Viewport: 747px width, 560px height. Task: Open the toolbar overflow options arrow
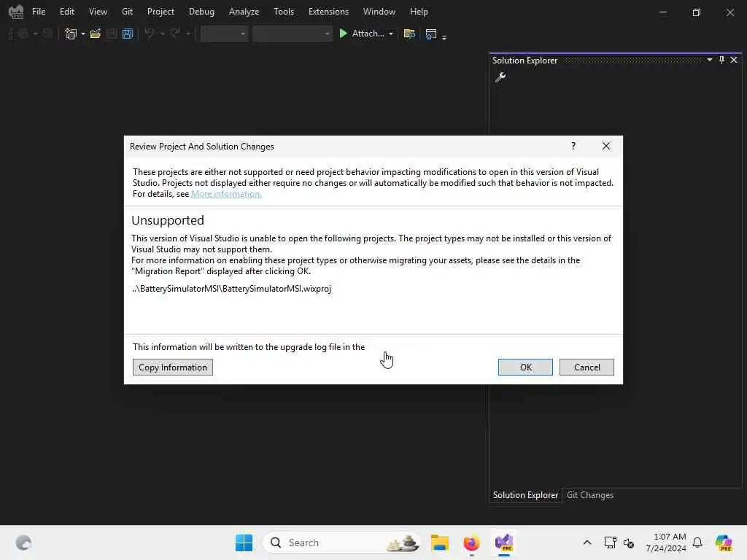click(x=444, y=36)
